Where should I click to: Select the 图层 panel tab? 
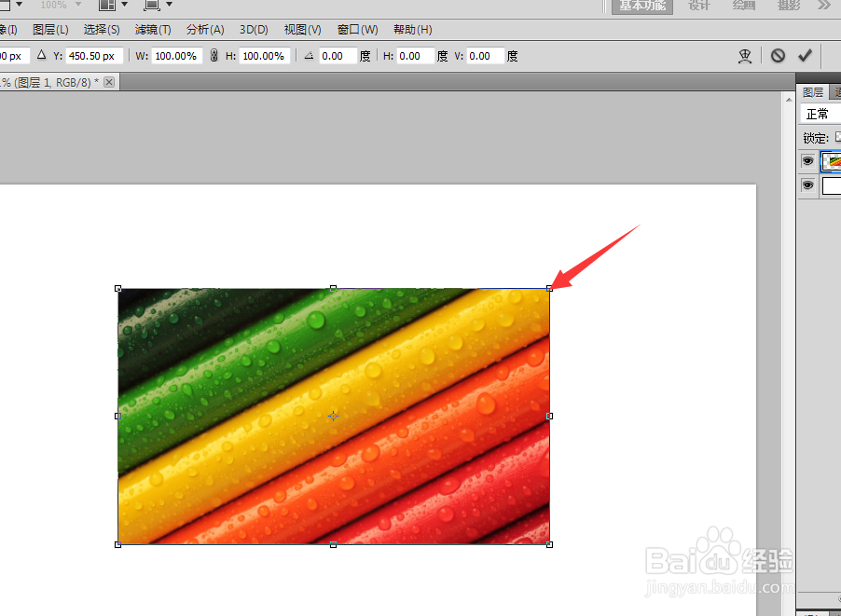coord(813,92)
